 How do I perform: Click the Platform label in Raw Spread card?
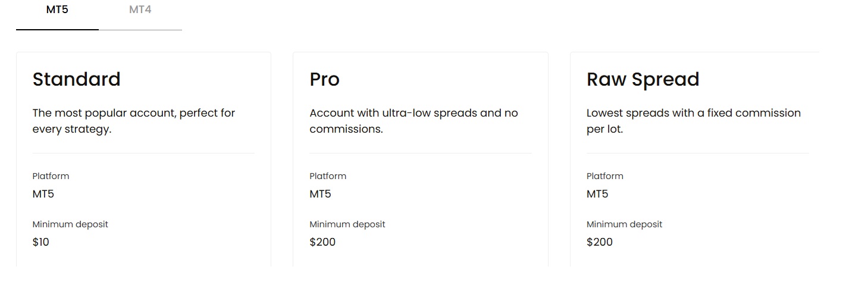click(605, 176)
